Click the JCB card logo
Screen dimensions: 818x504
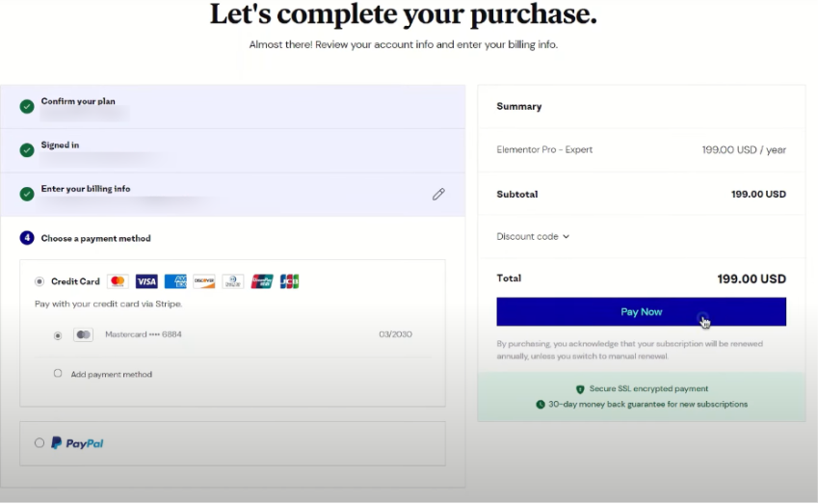[290, 281]
